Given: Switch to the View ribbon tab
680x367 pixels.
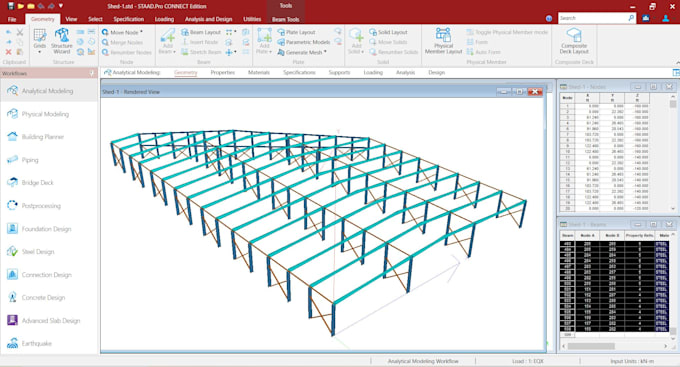Looking at the screenshot, I should click(71, 19).
